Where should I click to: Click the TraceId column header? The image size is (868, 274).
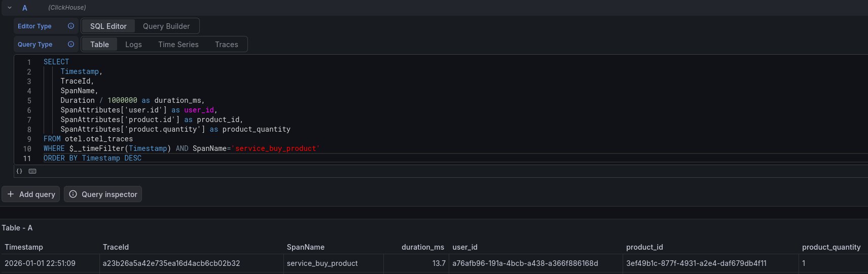pos(116,247)
